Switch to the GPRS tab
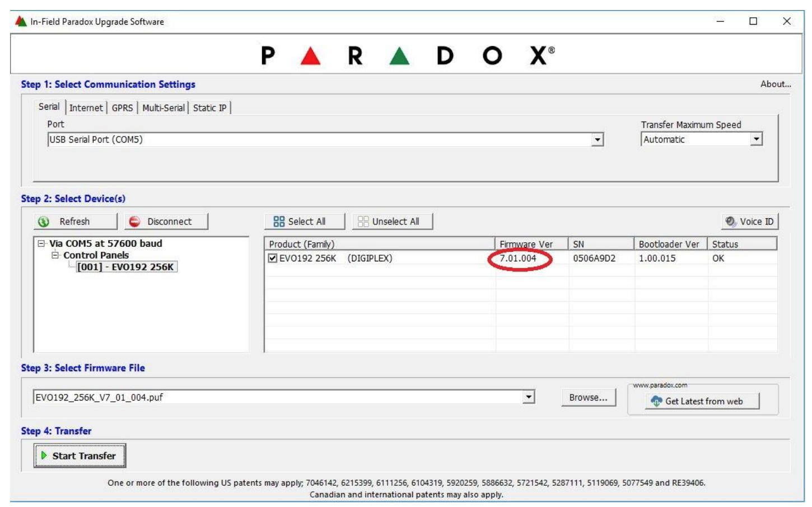The height and width of the screenshot is (507, 812). 122,108
